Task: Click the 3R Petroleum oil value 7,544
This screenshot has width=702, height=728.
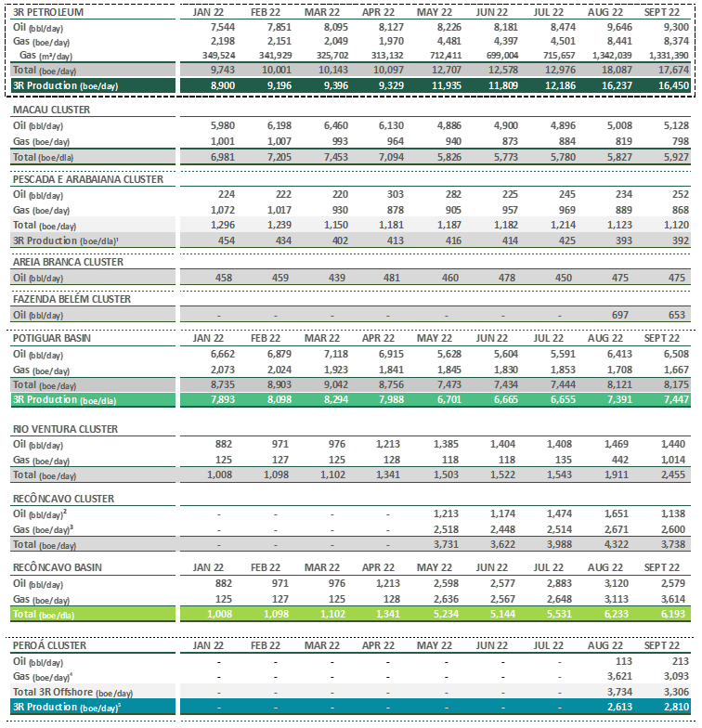Action: coord(223,28)
